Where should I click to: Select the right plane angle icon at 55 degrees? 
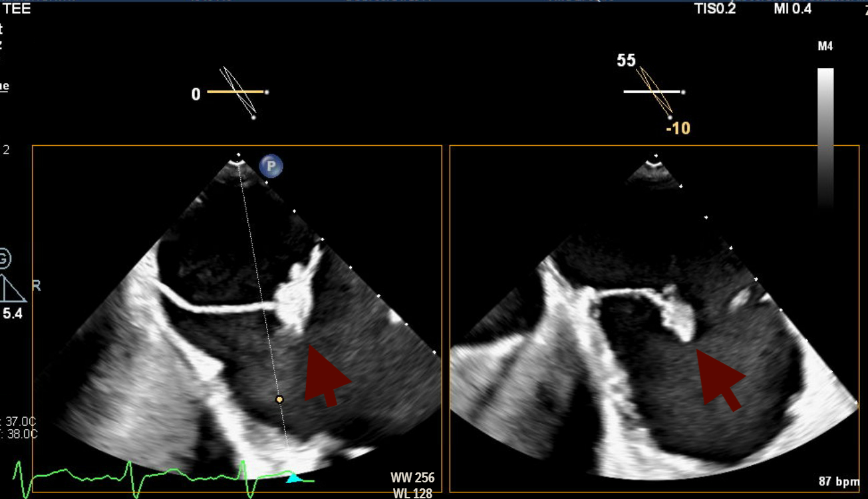[x=653, y=91]
